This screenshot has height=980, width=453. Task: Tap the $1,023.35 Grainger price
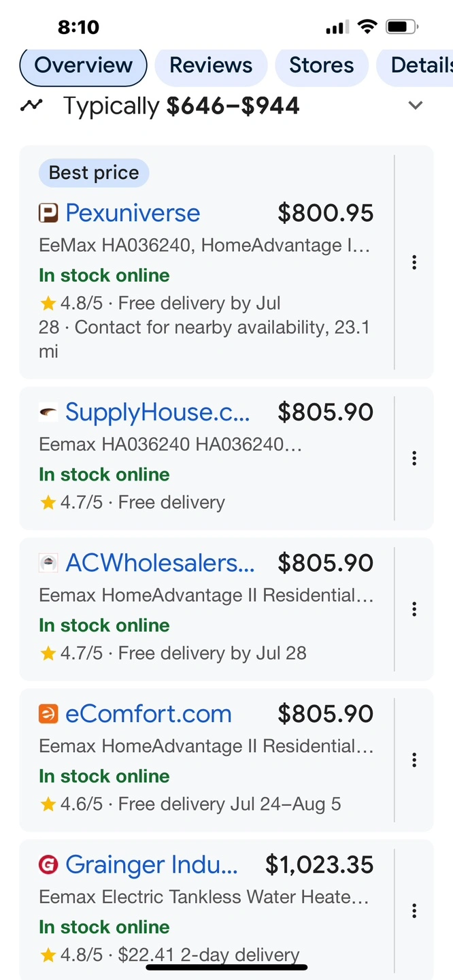coord(319,865)
